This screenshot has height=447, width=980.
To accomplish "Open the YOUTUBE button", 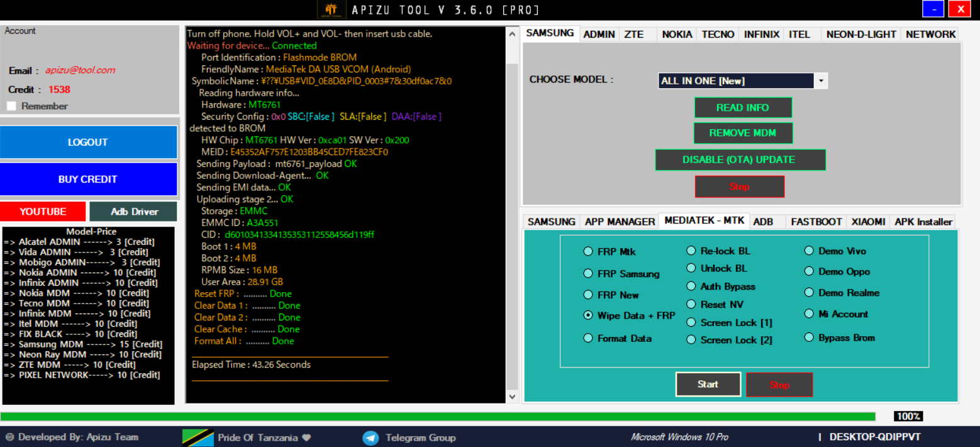I will coord(43,212).
